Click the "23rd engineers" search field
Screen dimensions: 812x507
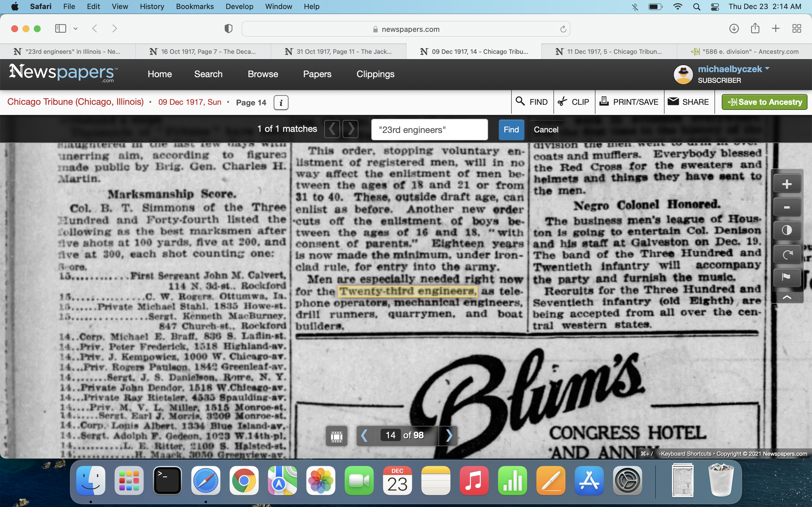(429, 130)
